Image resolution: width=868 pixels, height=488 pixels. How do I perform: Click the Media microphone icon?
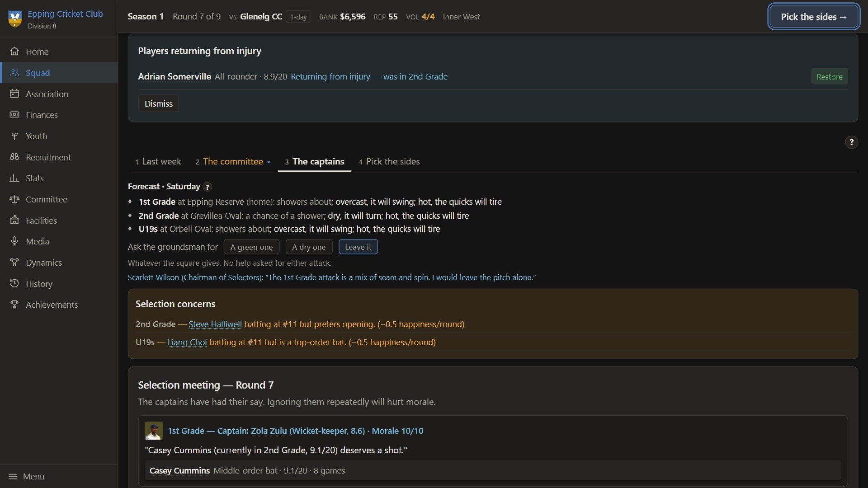(14, 241)
